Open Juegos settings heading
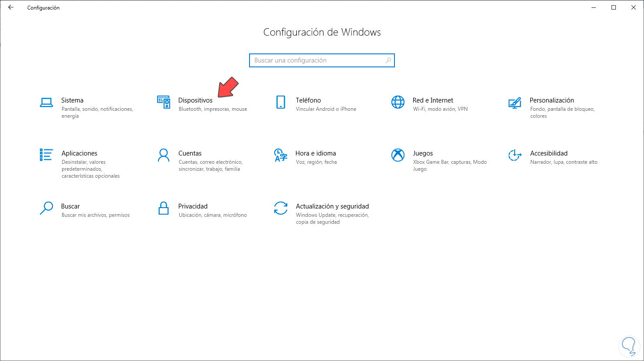 [x=423, y=153]
